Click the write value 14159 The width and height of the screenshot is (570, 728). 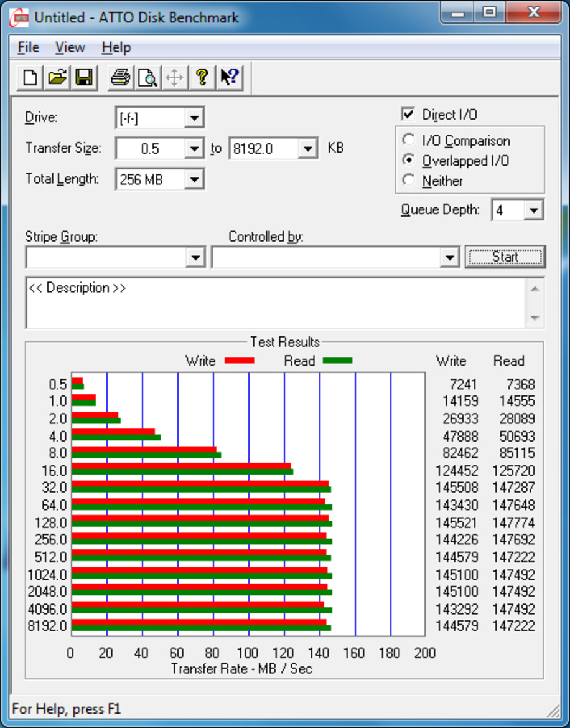coord(460,401)
